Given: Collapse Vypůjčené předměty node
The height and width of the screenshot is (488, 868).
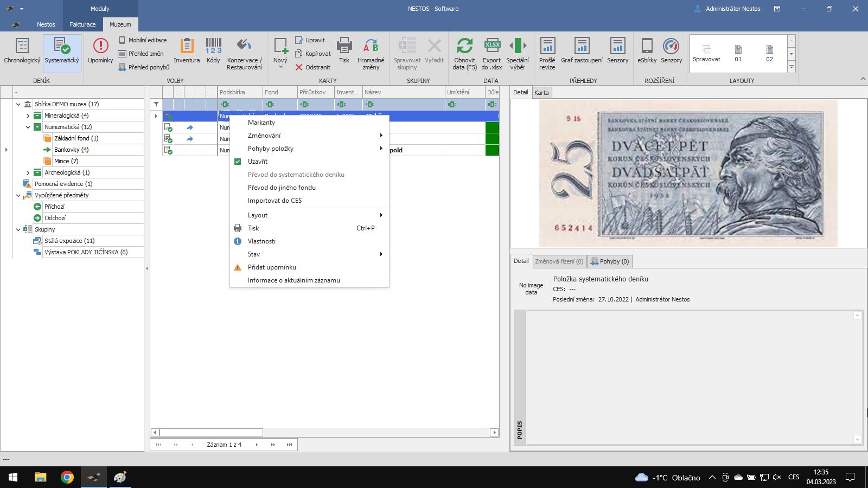Looking at the screenshot, I should click(18, 195).
